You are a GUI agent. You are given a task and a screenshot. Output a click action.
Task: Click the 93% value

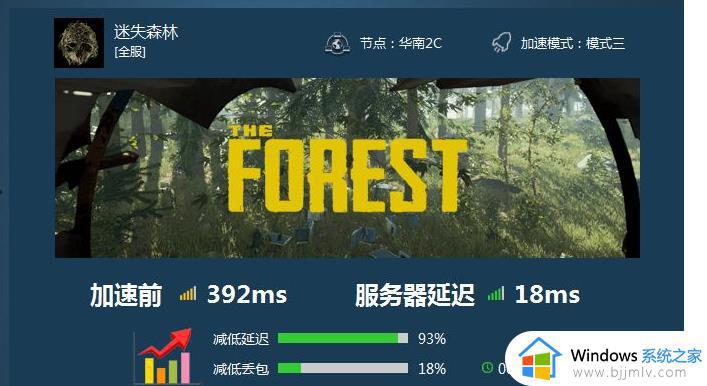[x=432, y=339]
